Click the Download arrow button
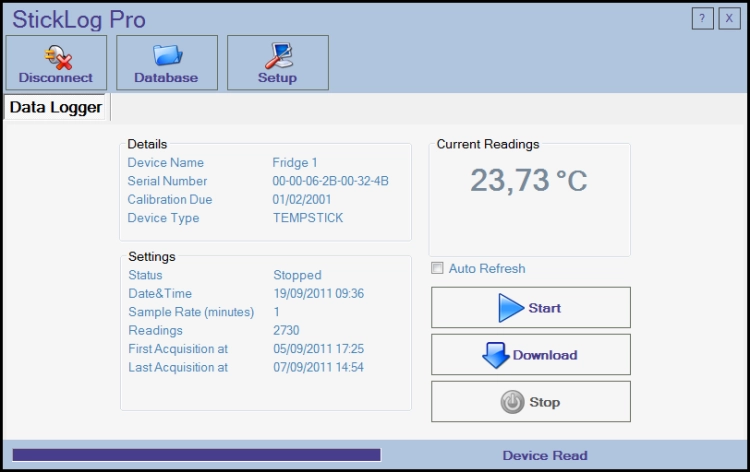 (530, 355)
